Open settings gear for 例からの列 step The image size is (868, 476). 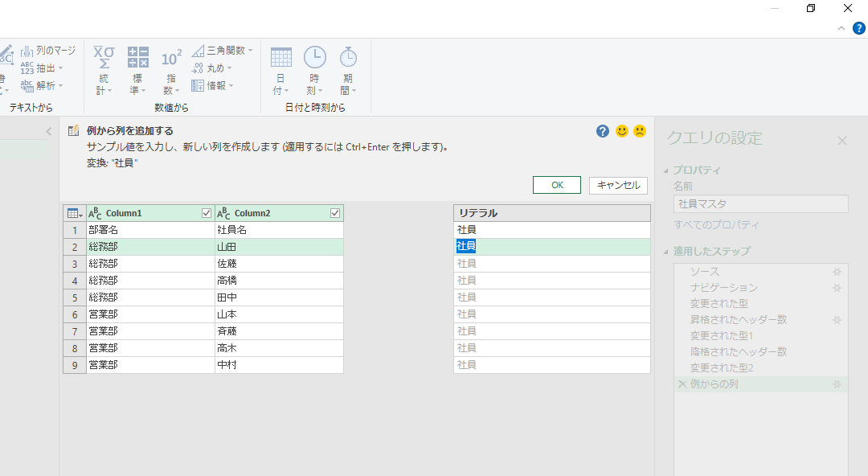point(837,384)
